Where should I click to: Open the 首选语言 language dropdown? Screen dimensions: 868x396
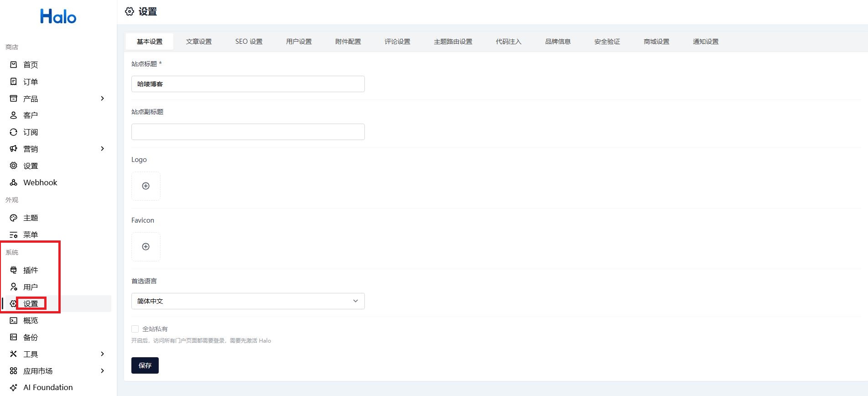(x=248, y=301)
